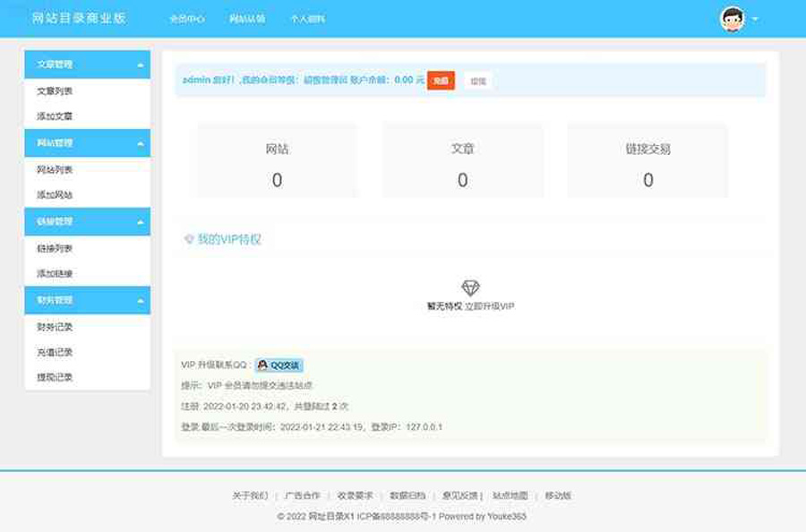Open the dropdown arrow beside the avatar
The image size is (806, 532).
pos(755,19)
